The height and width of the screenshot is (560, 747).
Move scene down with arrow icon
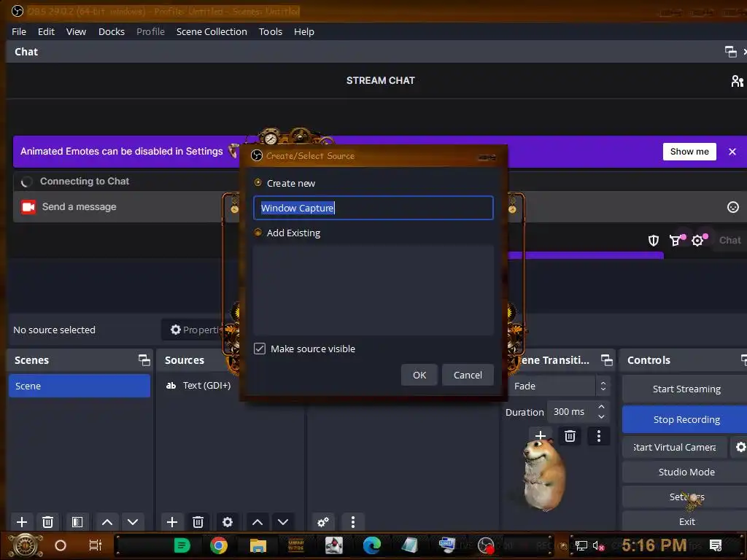coord(133,522)
